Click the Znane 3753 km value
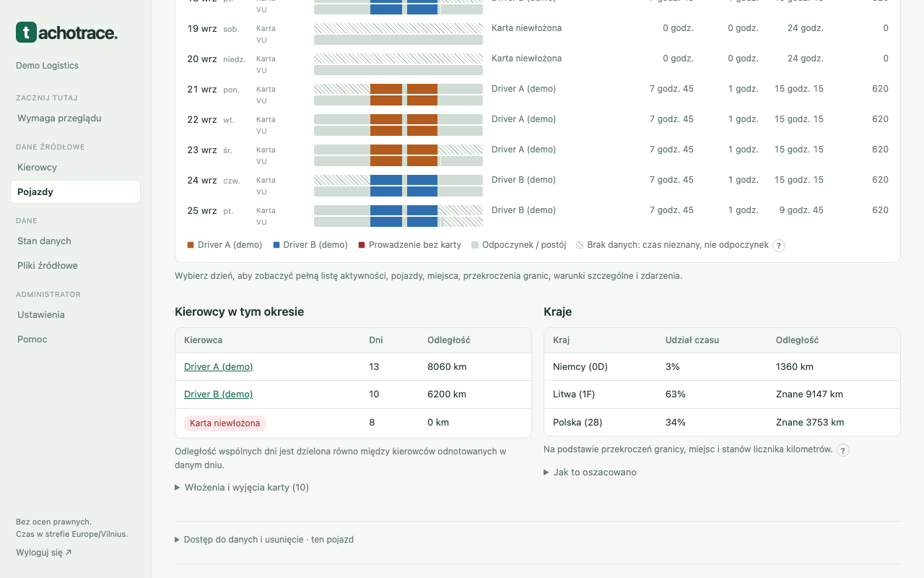Screen dimensions: 924x578 coord(810,423)
